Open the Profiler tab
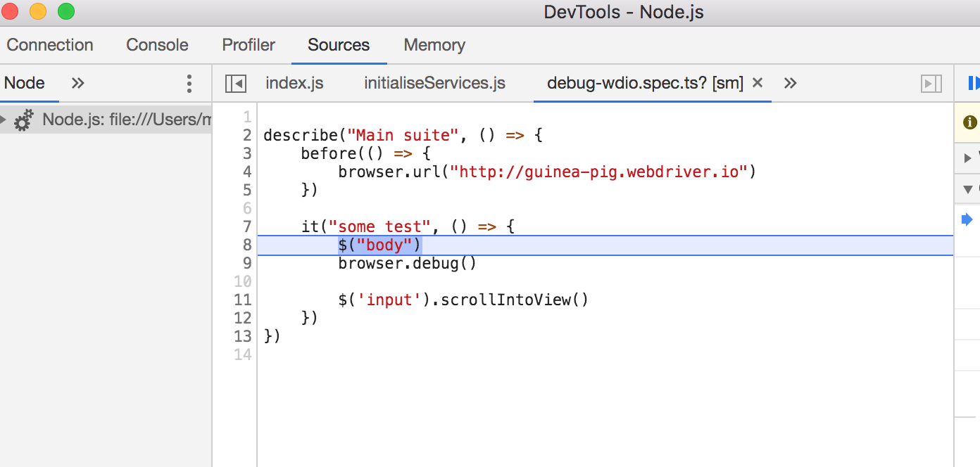 (x=249, y=45)
